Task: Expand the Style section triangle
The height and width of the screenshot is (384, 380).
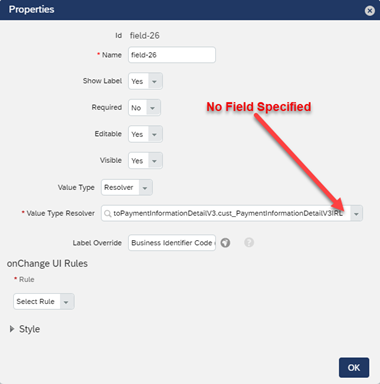Action: [x=12, y=329]
